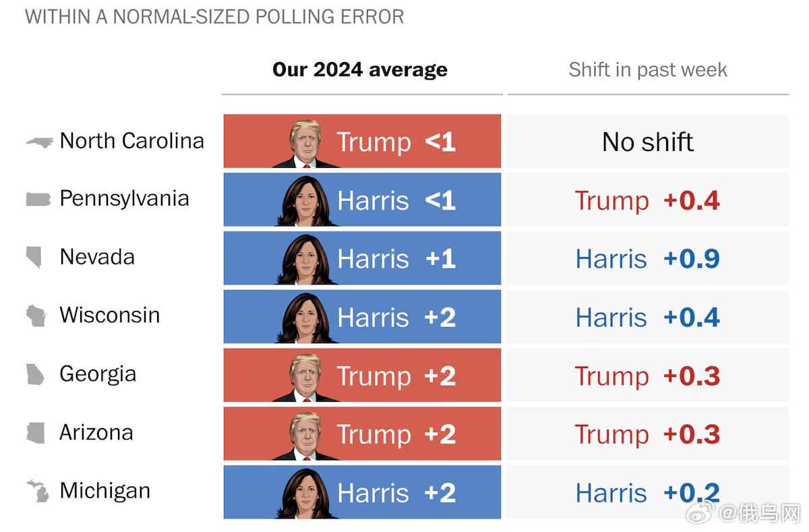Image resolution: width=809 pixels, height=532 pixels.
Task: Click the portrait in the Georgia row
Action: (305, 376)
